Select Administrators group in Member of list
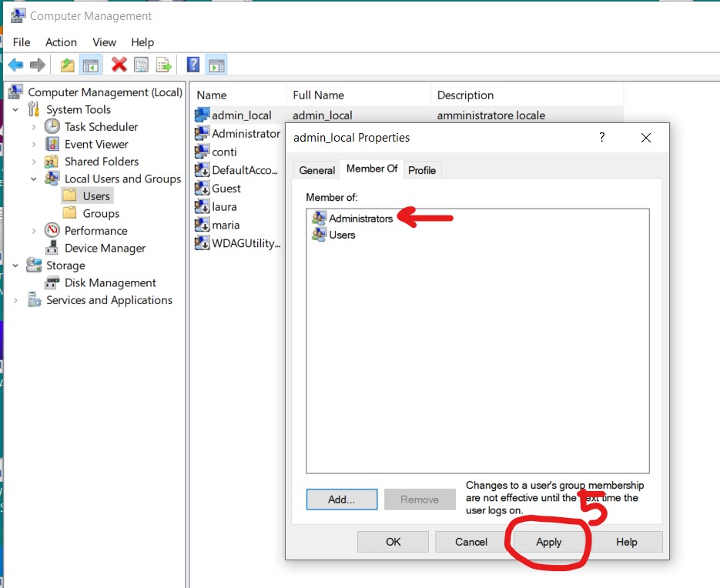This screenshot has width=720, height=588. (360, 219)
